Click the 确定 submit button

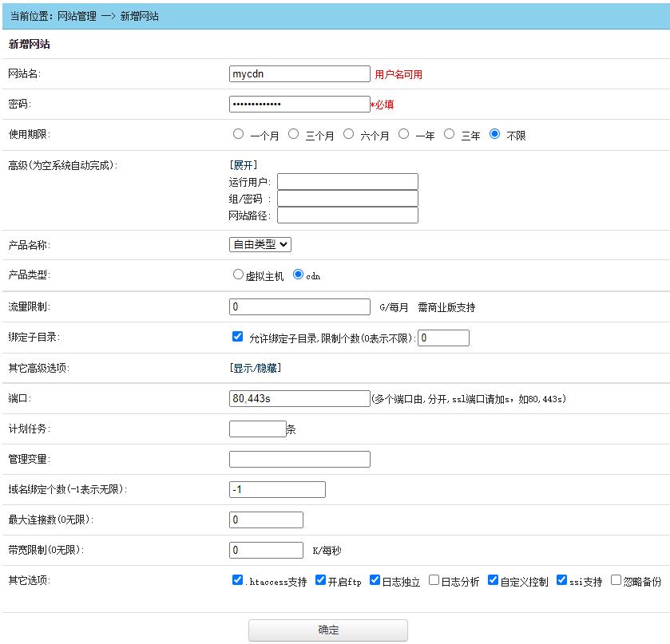(x=328, y=630)
